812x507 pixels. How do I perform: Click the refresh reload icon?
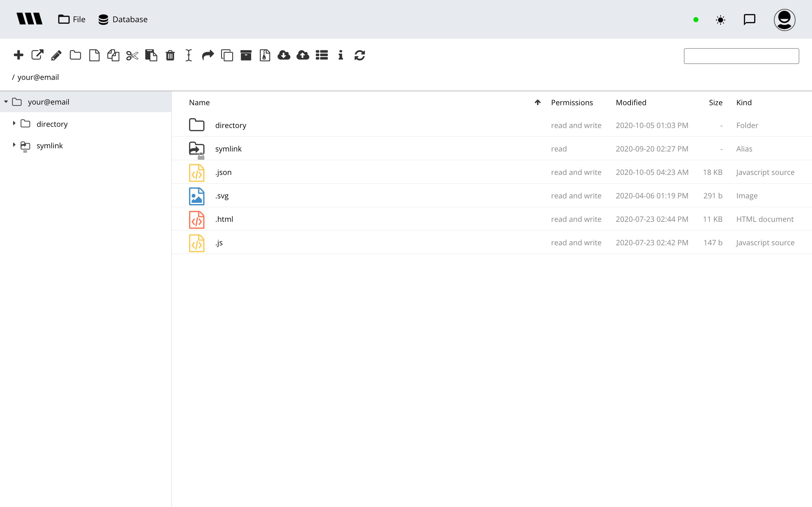click(x=359, y=55)
